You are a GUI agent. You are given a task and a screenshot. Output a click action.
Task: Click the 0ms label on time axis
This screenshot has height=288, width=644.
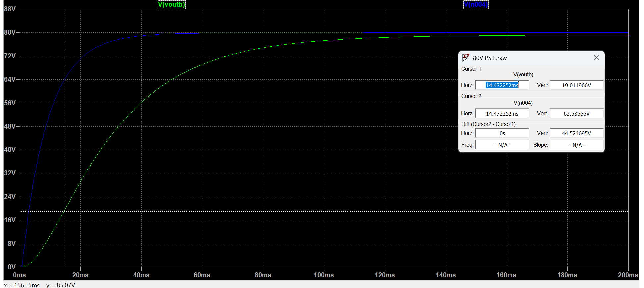19,275
